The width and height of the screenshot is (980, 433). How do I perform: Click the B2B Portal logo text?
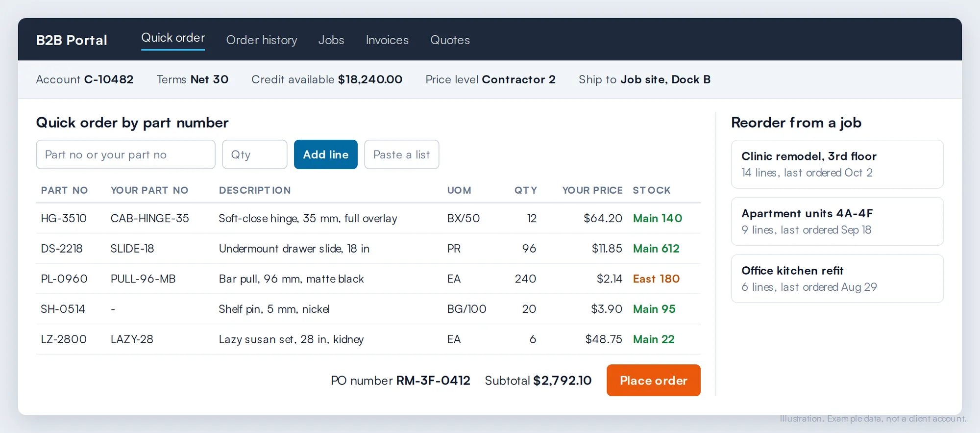tap(72, 40)
